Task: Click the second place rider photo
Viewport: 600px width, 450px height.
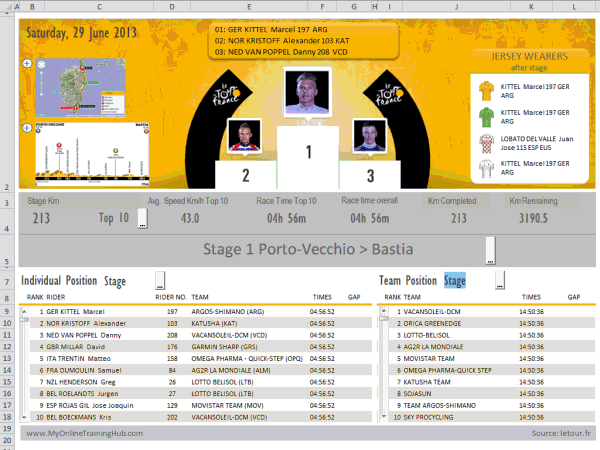Action: pyautogui.click(x=244, y=135)
